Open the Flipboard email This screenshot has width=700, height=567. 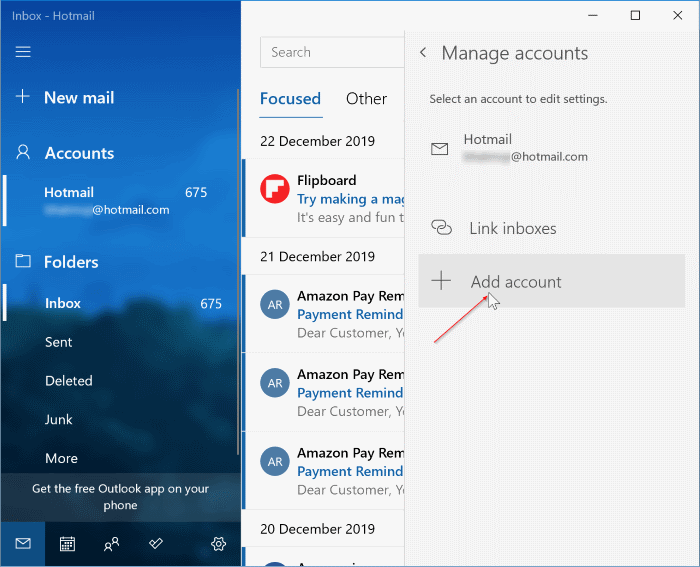coord(324,198)
